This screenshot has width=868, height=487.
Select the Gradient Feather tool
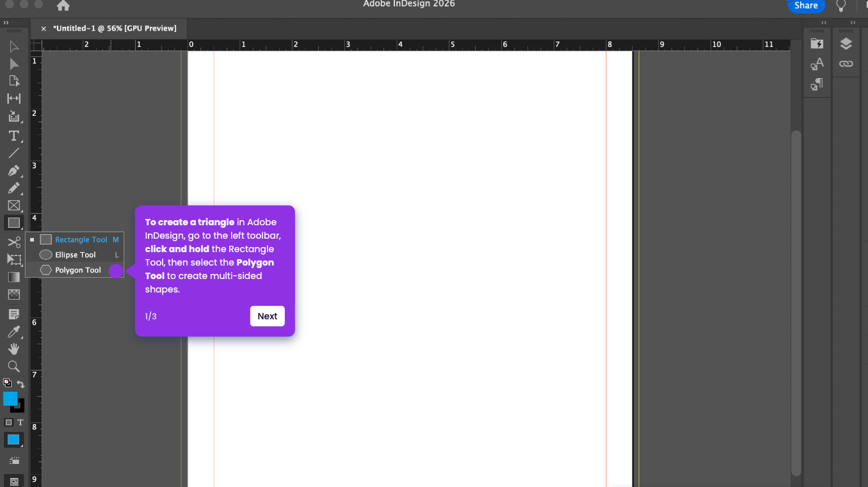(x=14, y=294)
